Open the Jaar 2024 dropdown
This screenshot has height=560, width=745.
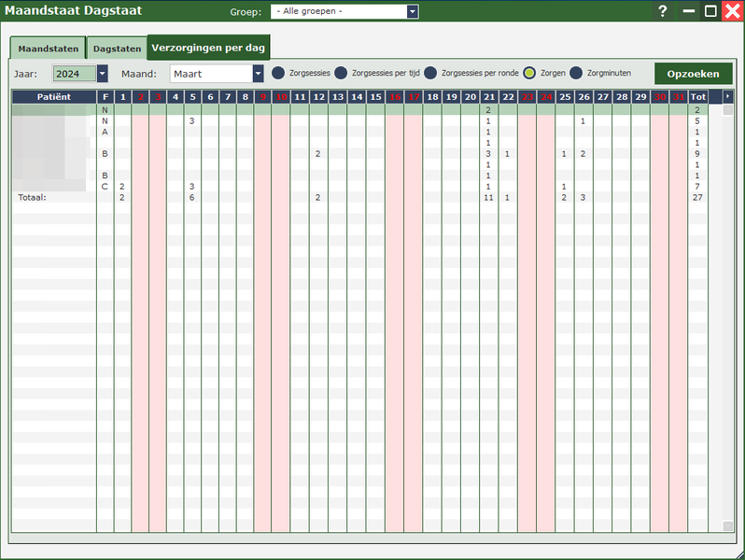[x=102, y=74]
